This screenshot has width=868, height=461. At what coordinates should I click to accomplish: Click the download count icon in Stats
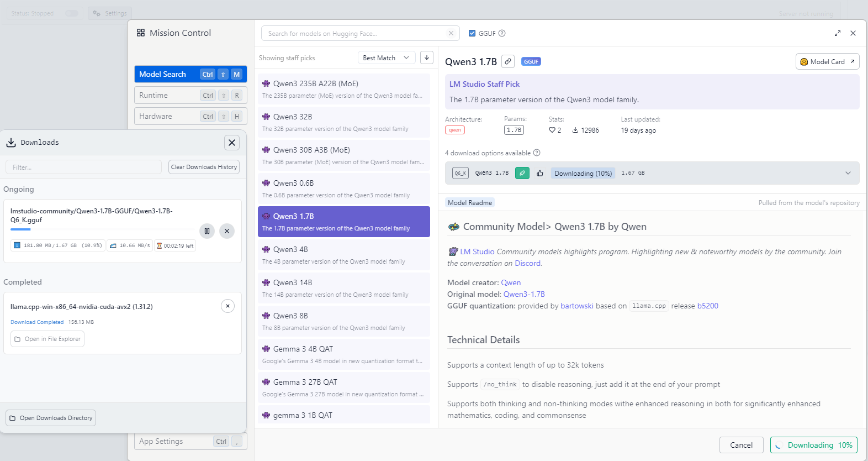point(575,130)
